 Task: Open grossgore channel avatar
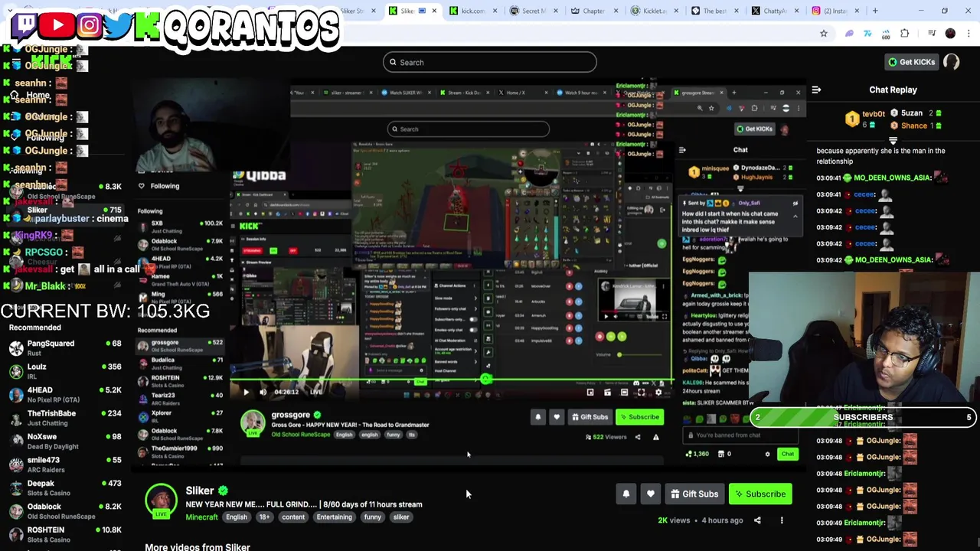tap(253, 423)
